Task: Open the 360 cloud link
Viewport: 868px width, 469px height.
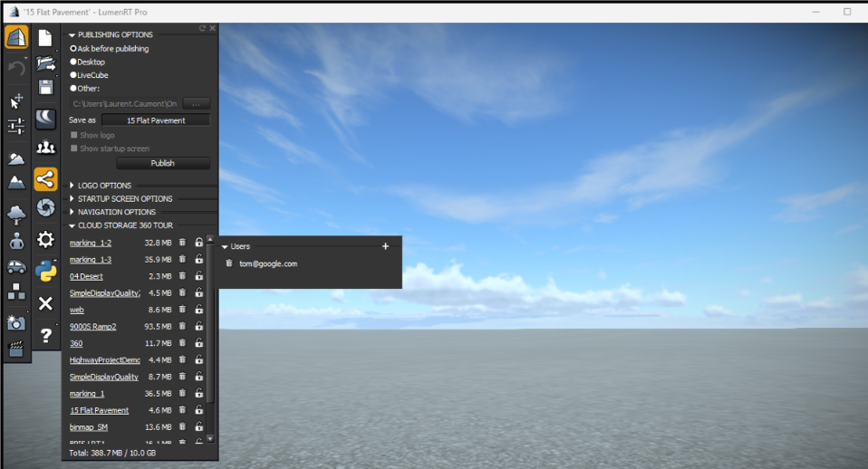Action: (x=76, y=343)
